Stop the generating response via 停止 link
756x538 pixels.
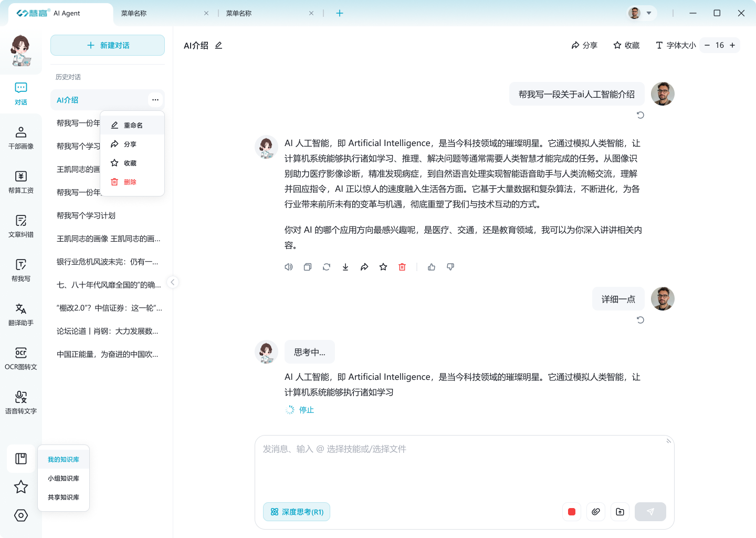click(306, 410)
